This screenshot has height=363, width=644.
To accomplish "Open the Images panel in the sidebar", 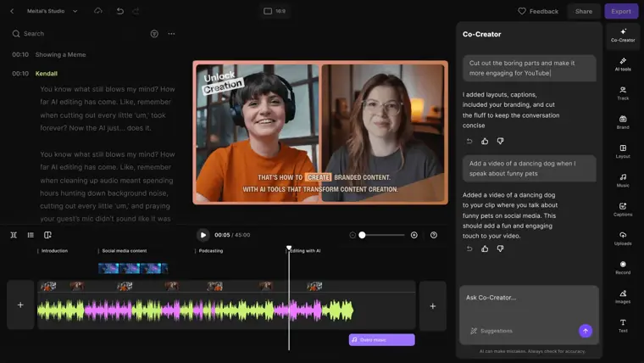I will click(x=623, y=296).
